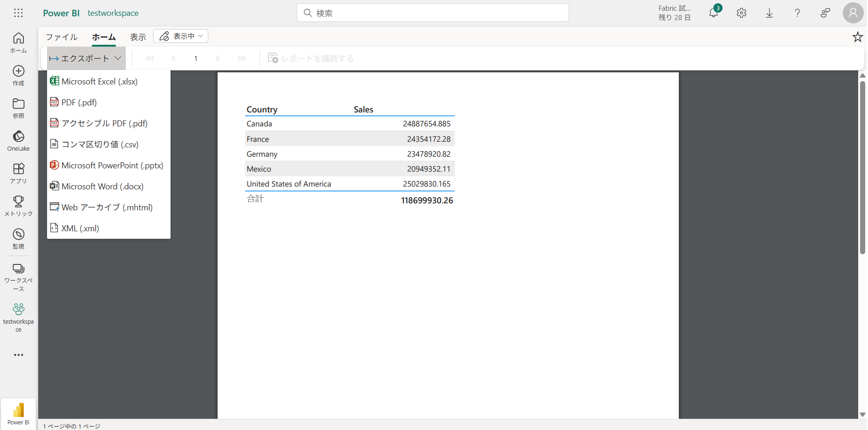Click Canada sales value 24887654.885
The image size is (868, 430).
coord(427,124)
